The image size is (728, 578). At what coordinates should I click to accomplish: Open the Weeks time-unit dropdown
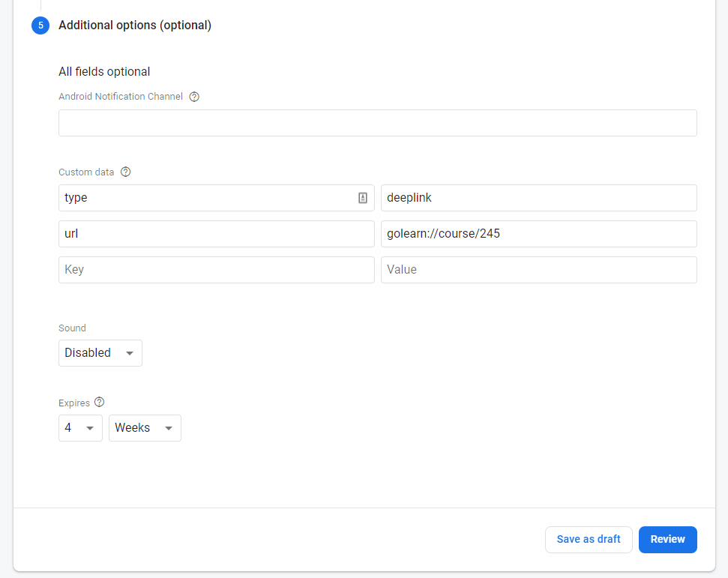[x=145, y=427]
